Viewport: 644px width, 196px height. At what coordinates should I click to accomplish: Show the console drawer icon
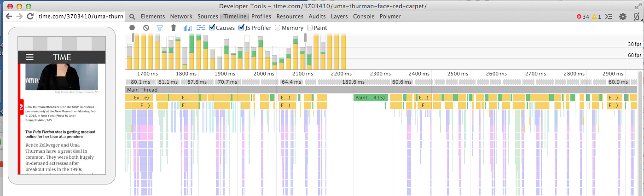click(x=609, y=17)
